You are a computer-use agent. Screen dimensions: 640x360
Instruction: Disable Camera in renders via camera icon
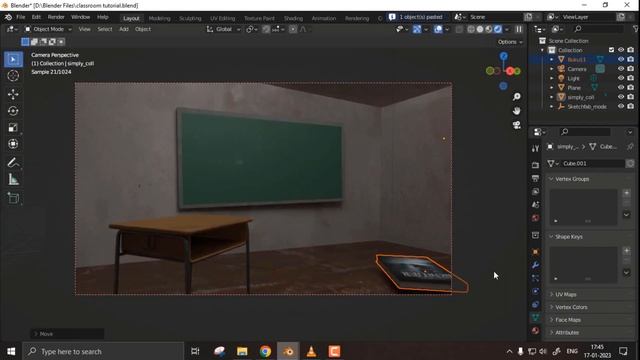[631, 69]
